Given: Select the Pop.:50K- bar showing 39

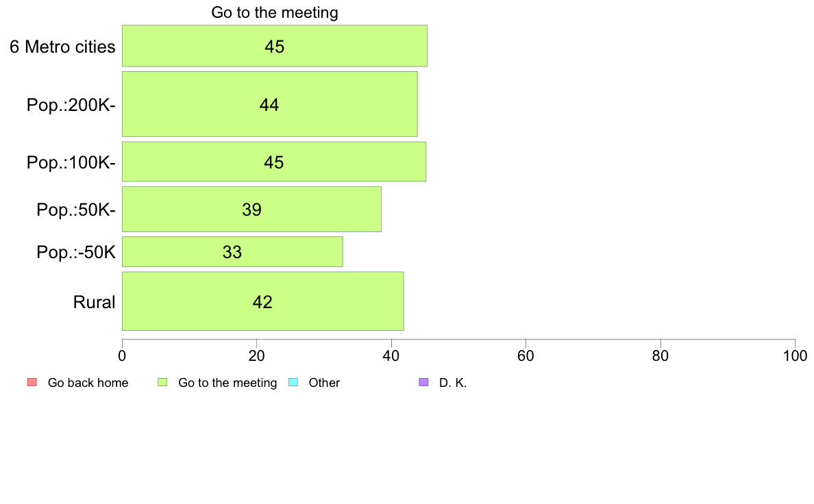Looking at the screenshot, I should tap(251, 209).
